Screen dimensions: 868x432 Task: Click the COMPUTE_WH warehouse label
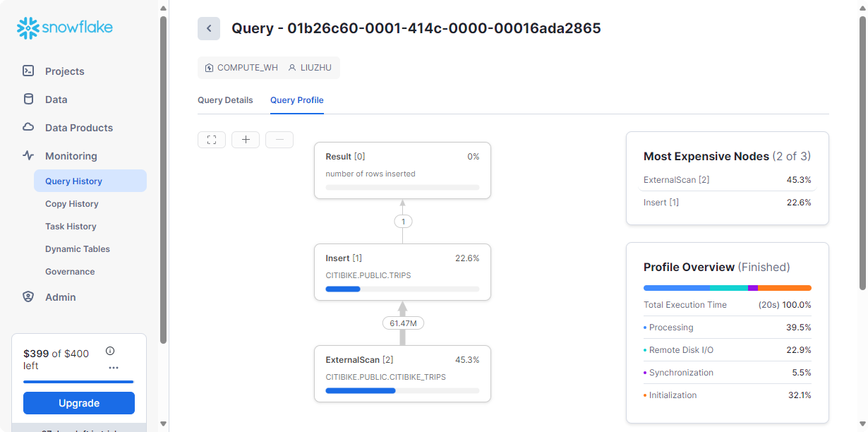[x=241, y=68]
